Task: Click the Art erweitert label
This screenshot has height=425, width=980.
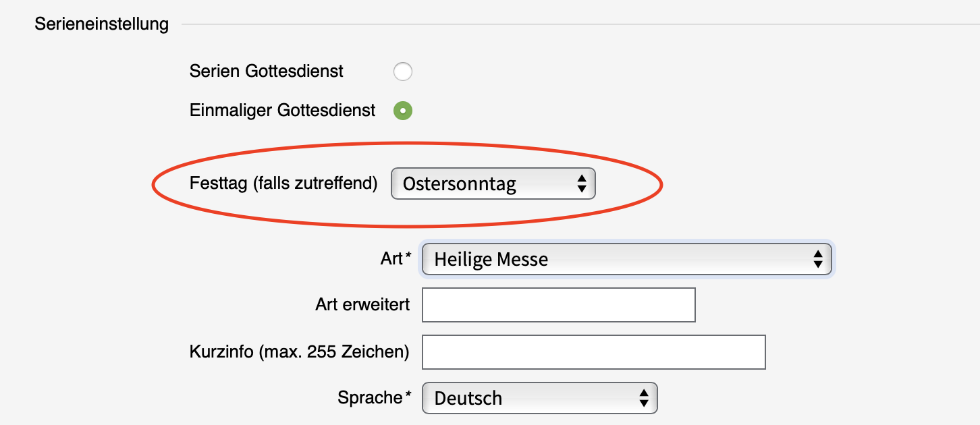Action: pyautogui.click(x=362, y=304)
